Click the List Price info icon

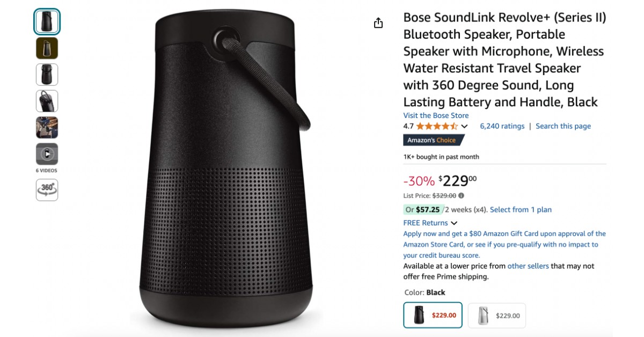pos(462,196)
